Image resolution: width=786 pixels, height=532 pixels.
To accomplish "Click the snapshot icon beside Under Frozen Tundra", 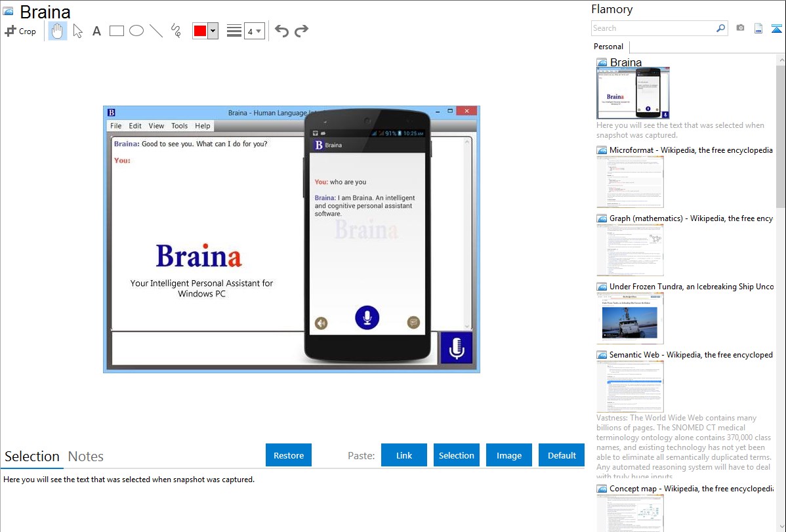I will tap(602, 286).
